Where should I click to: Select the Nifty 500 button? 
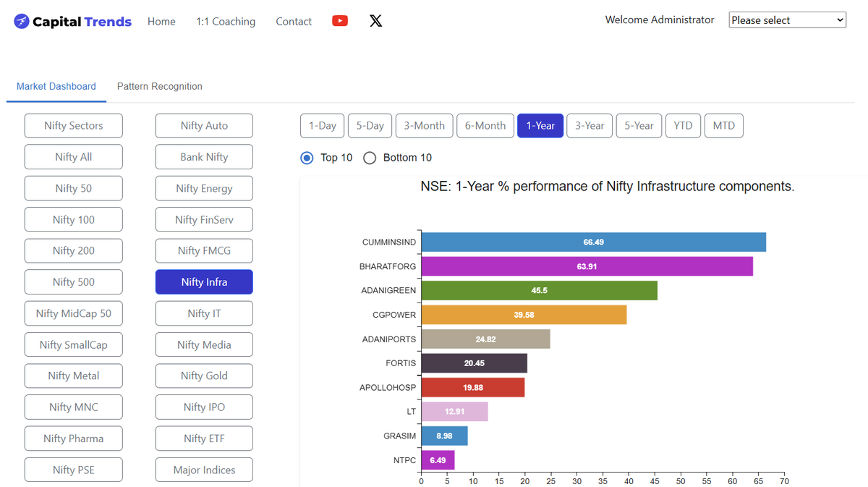tap(74, 282)
